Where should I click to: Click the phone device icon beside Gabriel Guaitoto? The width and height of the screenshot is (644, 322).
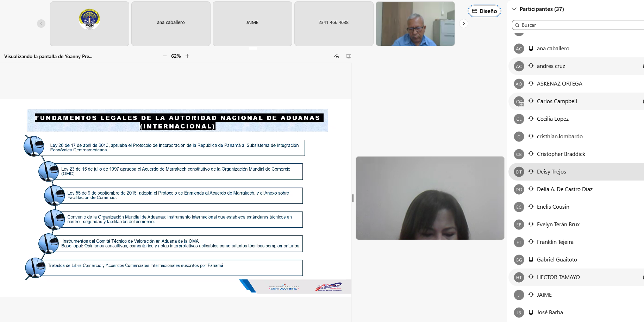click(531, 259)
